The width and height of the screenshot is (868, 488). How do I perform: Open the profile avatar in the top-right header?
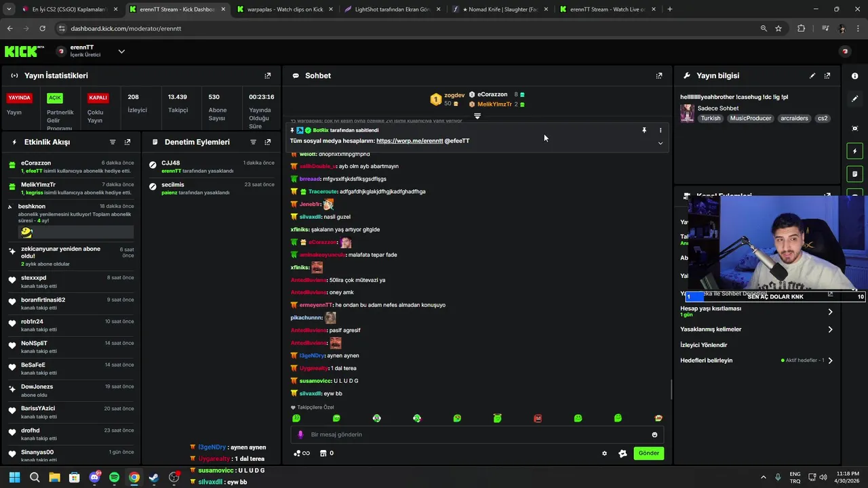845,52
